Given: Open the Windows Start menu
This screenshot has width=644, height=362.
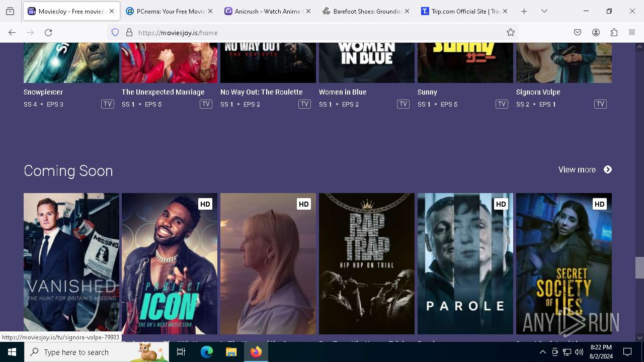Looking at the screenshot, I should pyautogui.click(x=12, y=352).
